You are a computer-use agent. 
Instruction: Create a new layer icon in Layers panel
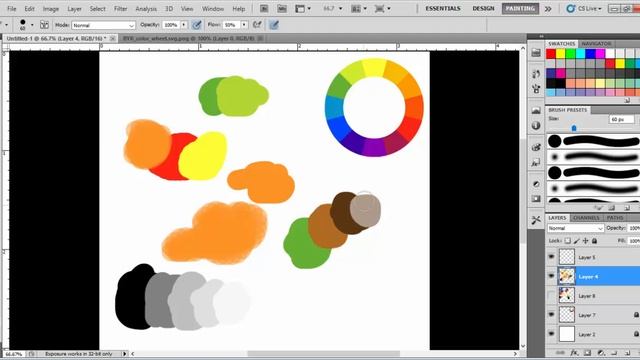[628, 353]
